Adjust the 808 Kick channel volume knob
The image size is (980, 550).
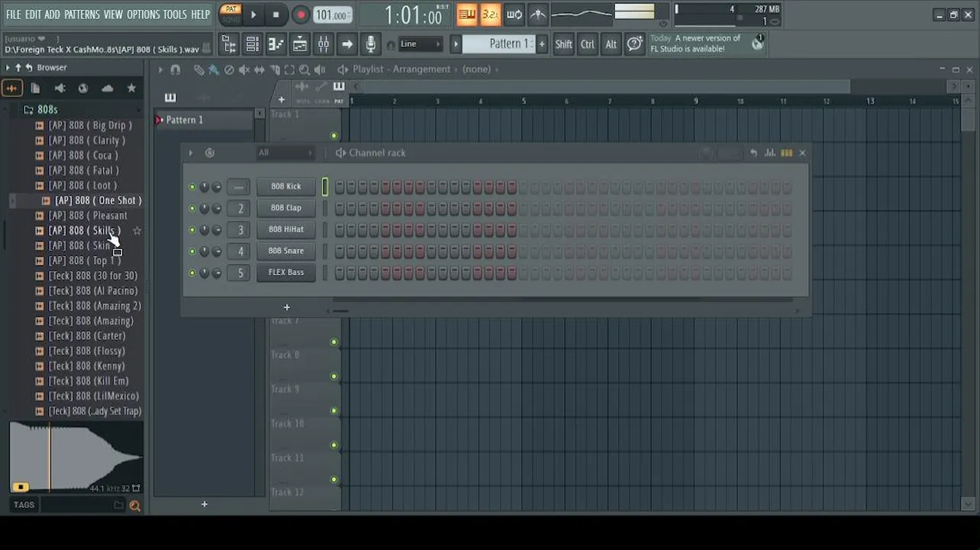point(217,187)
